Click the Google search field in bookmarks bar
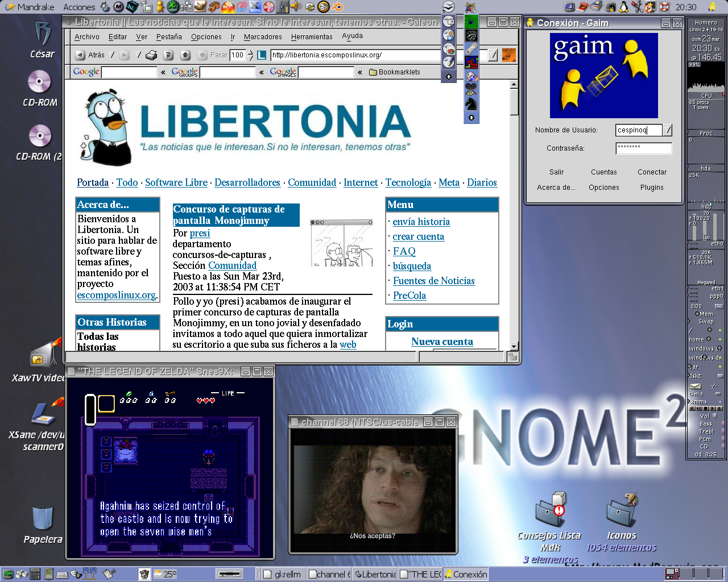The width and height of the screenshot is (728, 582). pyautogui.click(x=129, y=72)
